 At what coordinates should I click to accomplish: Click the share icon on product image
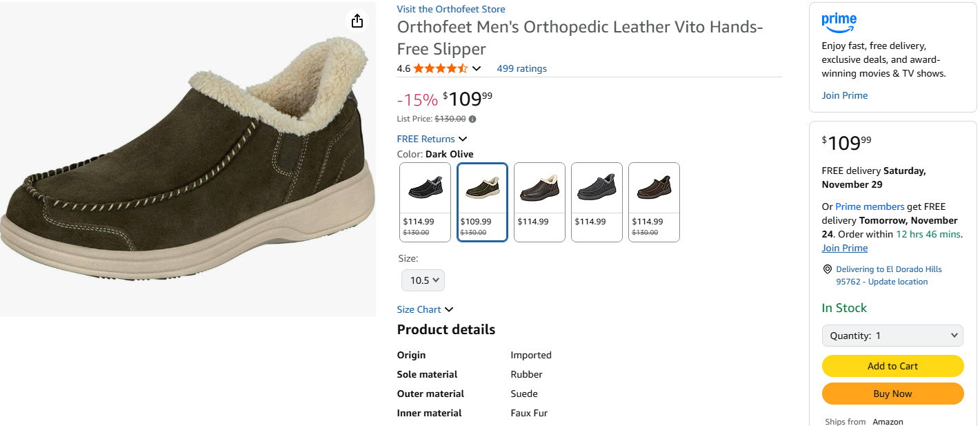[x=357, y=21]
